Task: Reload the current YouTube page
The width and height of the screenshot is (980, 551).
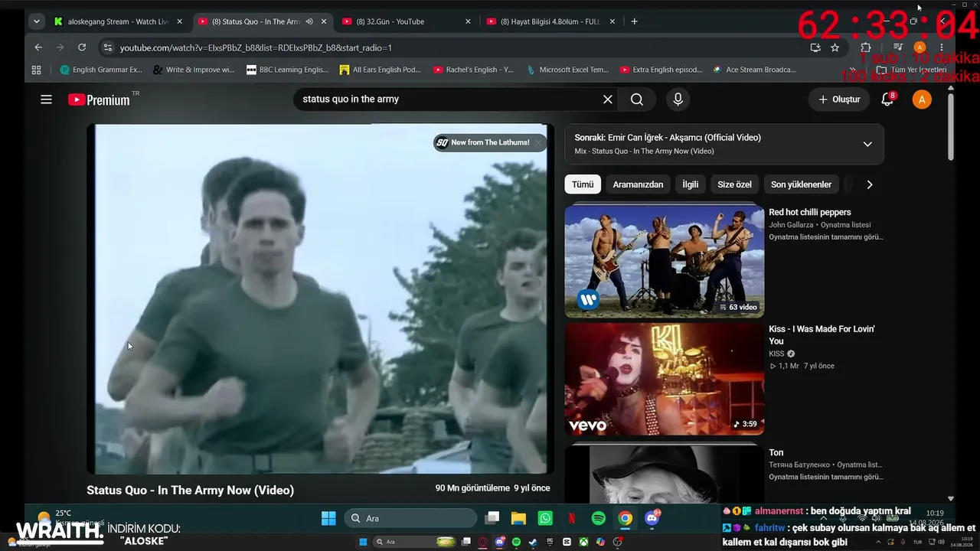Action: (82, 47)
